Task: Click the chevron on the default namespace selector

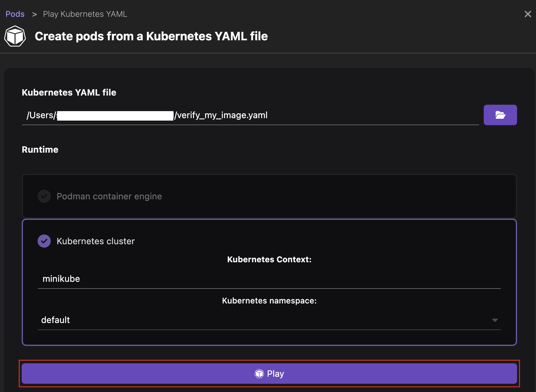Action: click(495, 320)
